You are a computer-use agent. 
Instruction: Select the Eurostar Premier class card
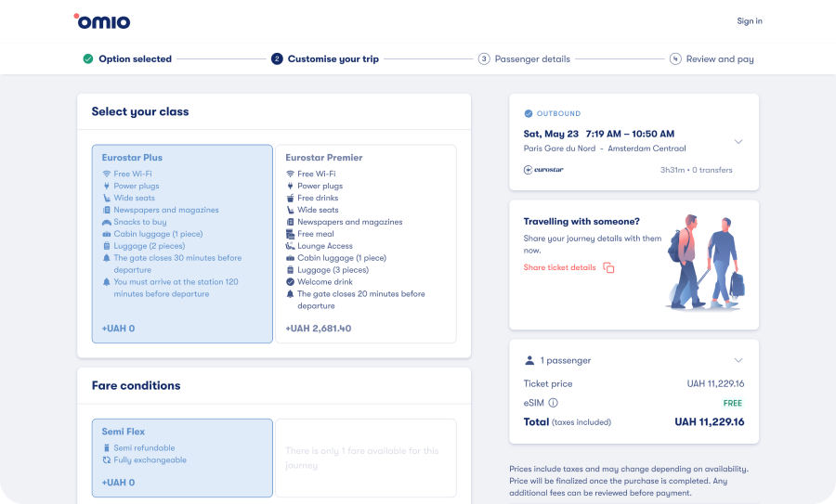click(366, 243)
